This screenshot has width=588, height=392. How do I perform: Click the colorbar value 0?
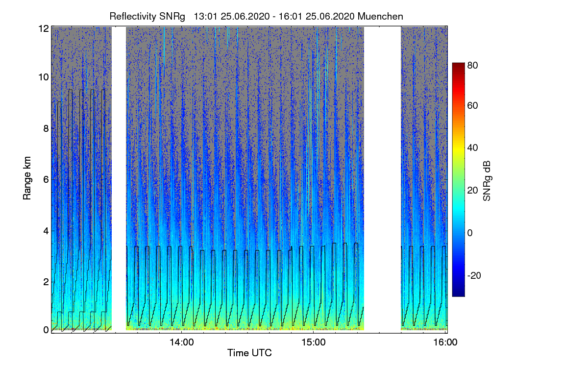470,233
